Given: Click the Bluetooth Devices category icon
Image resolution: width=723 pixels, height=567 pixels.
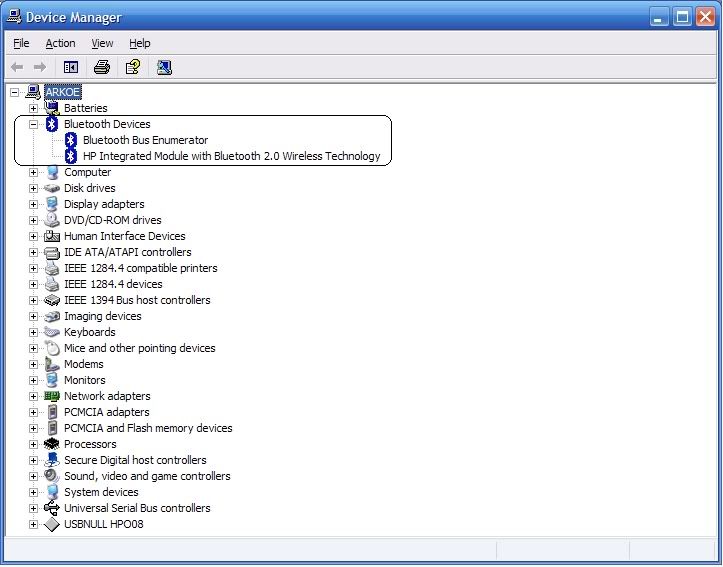Looking at the screenshot, I should click(x=52, y=124).
